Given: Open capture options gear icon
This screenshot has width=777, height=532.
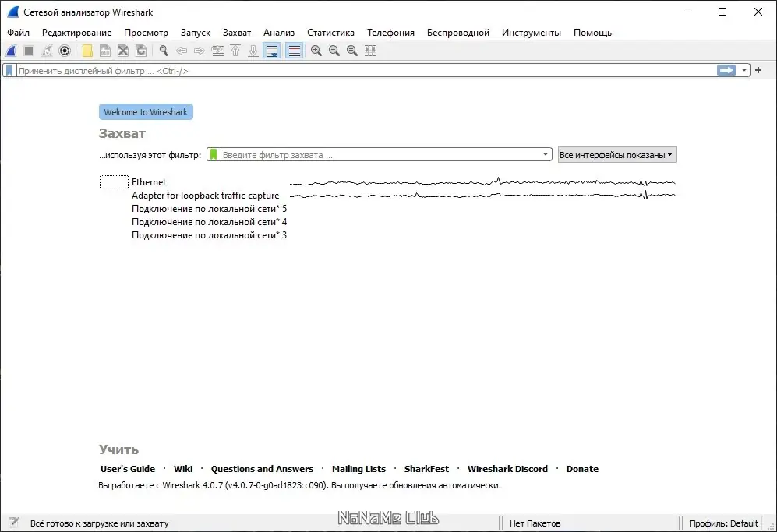Looking at the screenshot, I should [x=65, y=51].
